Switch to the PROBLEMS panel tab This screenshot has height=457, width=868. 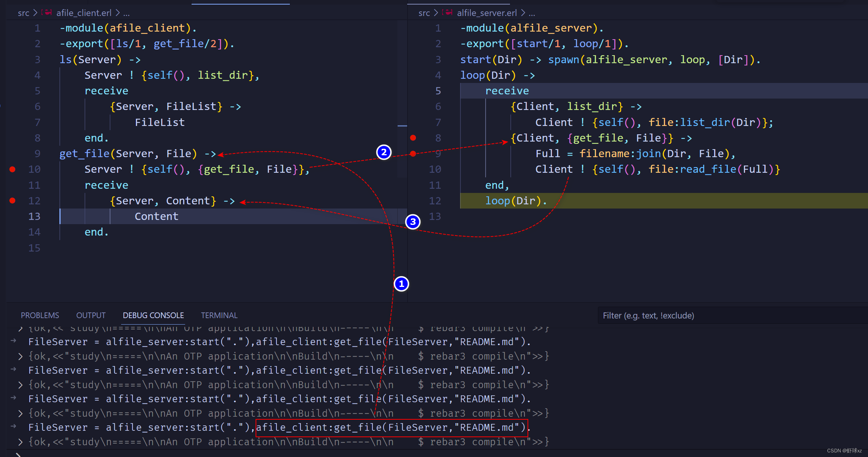[40, 315]
